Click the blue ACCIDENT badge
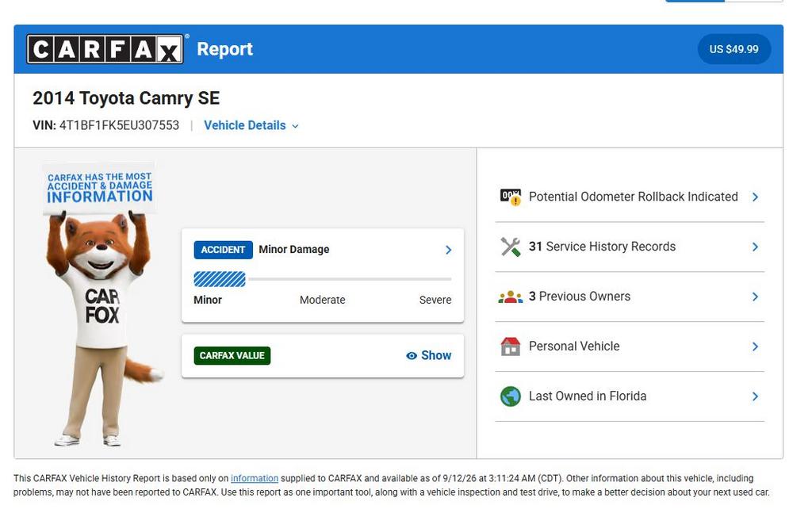812x513 pixels. pyautogui.click(x=223, y=250)
